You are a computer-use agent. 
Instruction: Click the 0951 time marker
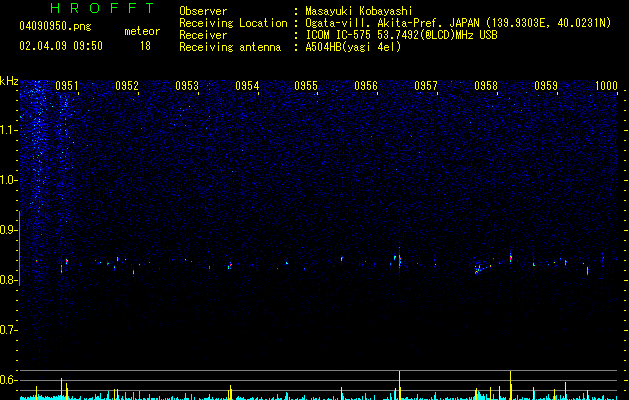[67, 85]
